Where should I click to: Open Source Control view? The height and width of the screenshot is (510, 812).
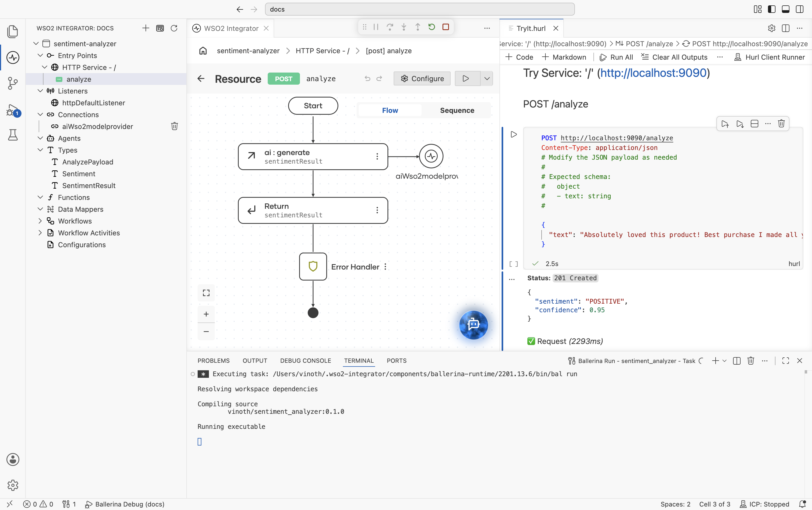click(x=13, y=83)
